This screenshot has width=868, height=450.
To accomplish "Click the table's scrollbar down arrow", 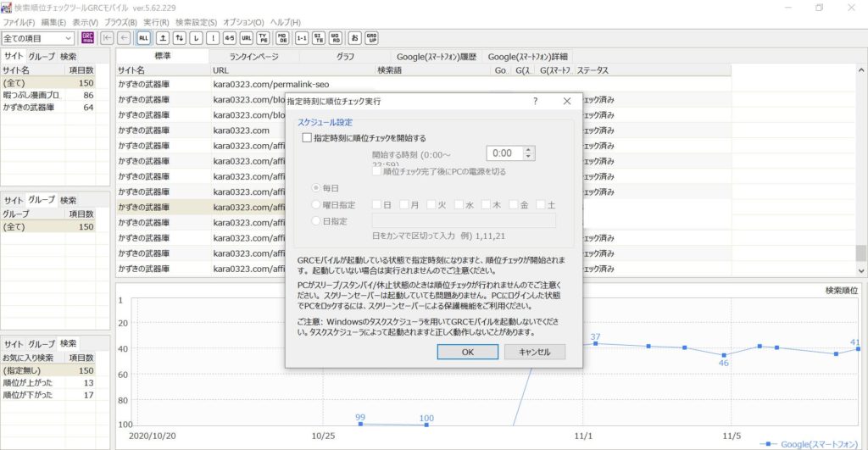I will (861, 270).
